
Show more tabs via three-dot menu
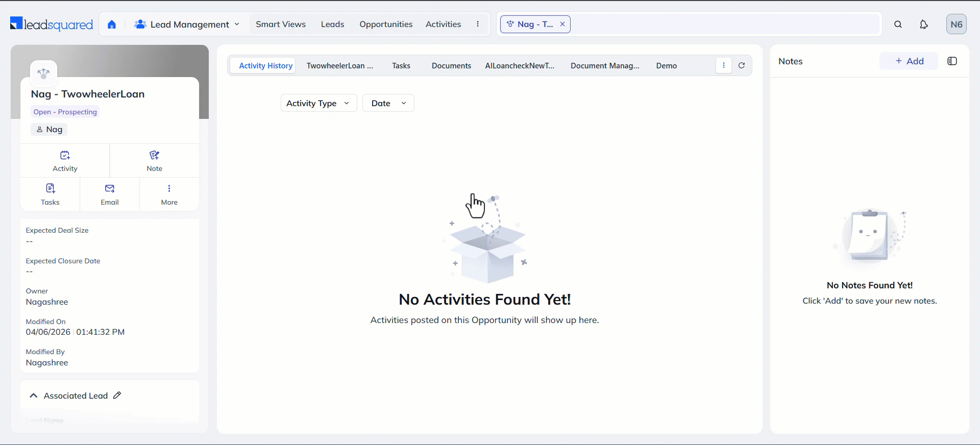[x=723, y=65]
